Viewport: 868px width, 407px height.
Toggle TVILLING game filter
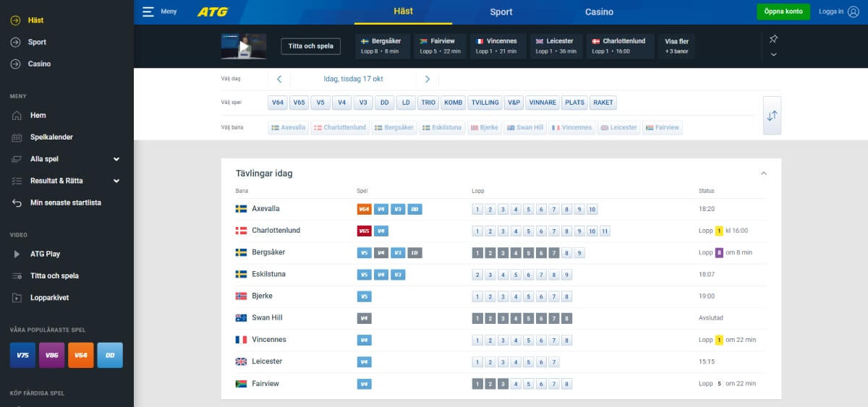click(x=485, y=103)
